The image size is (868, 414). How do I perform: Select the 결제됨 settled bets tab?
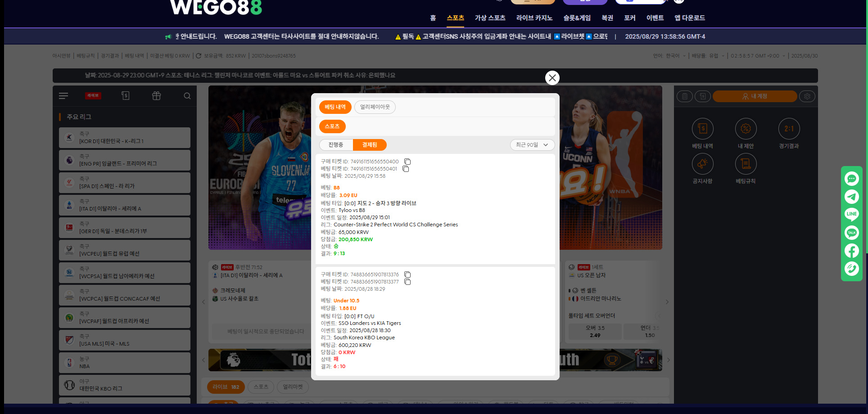click(x=370, y=145)
